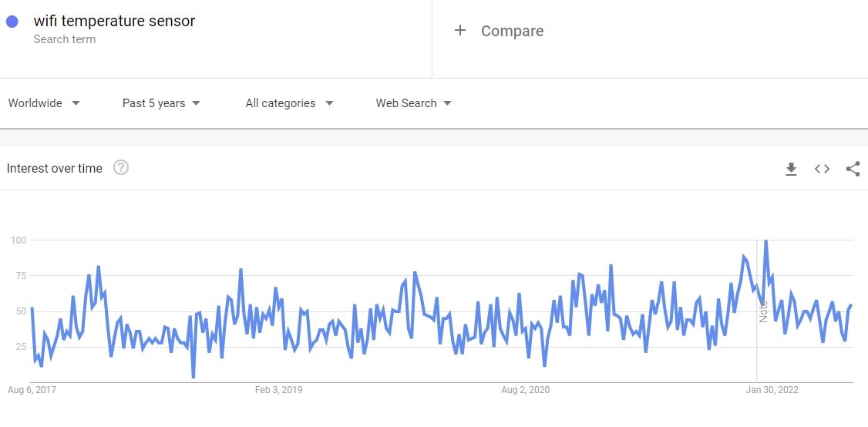Click the Aug 6, 2017 axis label

(x=32, y=390)
